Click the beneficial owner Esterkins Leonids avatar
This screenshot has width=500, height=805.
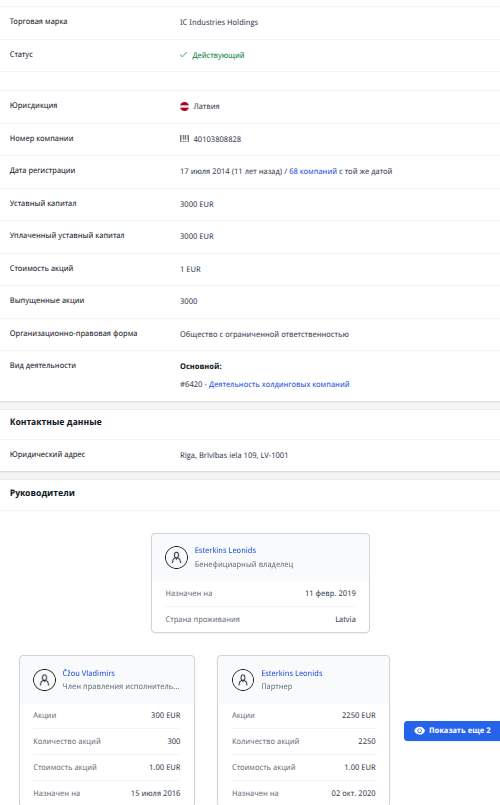click(x=176, y=557)
